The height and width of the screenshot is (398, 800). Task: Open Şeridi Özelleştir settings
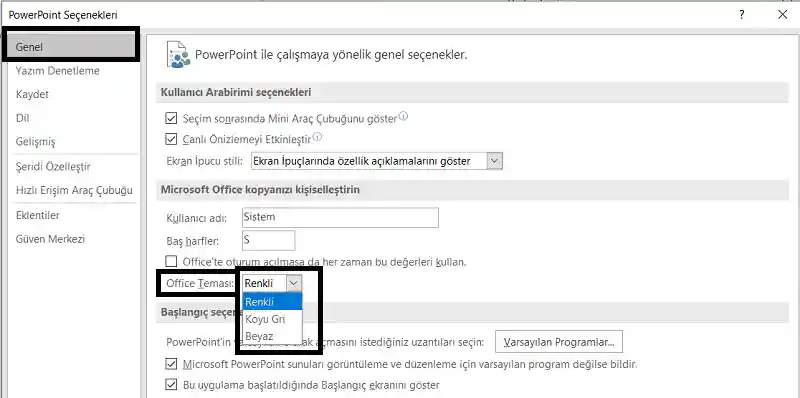(x=53, y=167)
